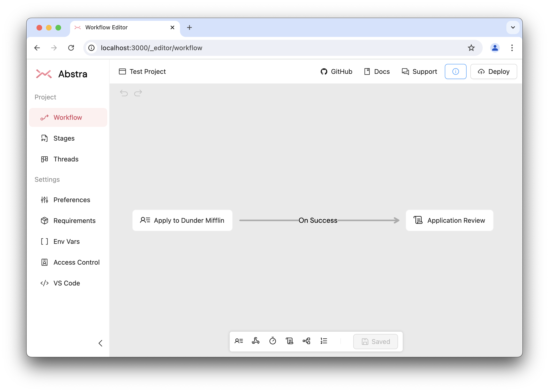Add an Iterator list stage icon
The image size is (549, 392).
(324, 341)
